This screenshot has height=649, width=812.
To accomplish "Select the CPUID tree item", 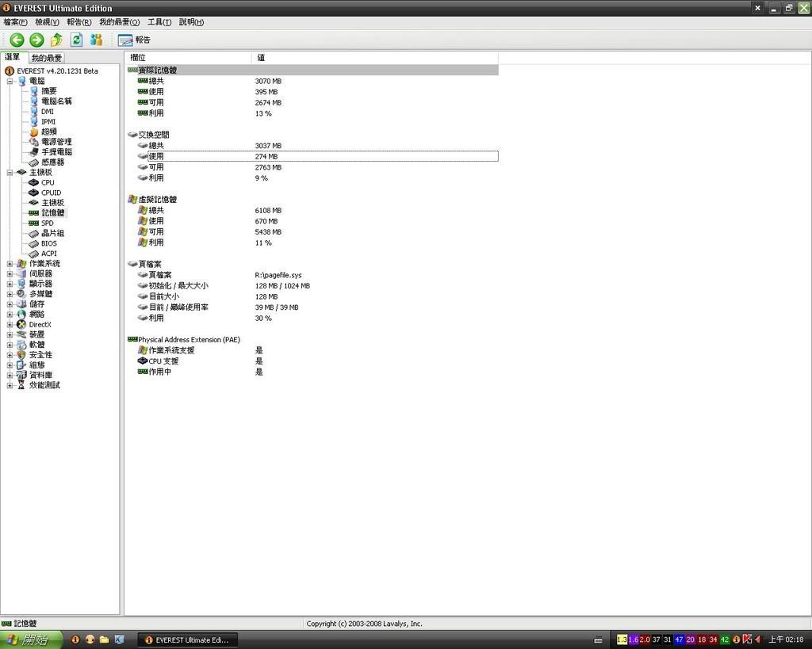I will point(52,193).
